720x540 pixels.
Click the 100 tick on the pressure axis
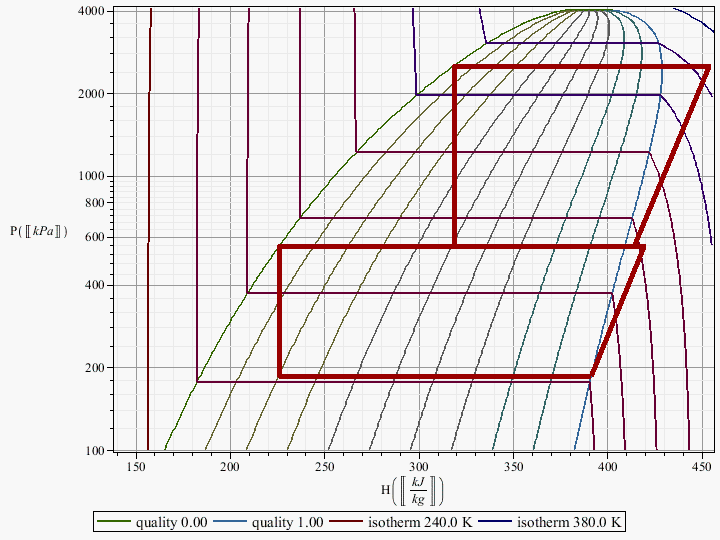97,451
